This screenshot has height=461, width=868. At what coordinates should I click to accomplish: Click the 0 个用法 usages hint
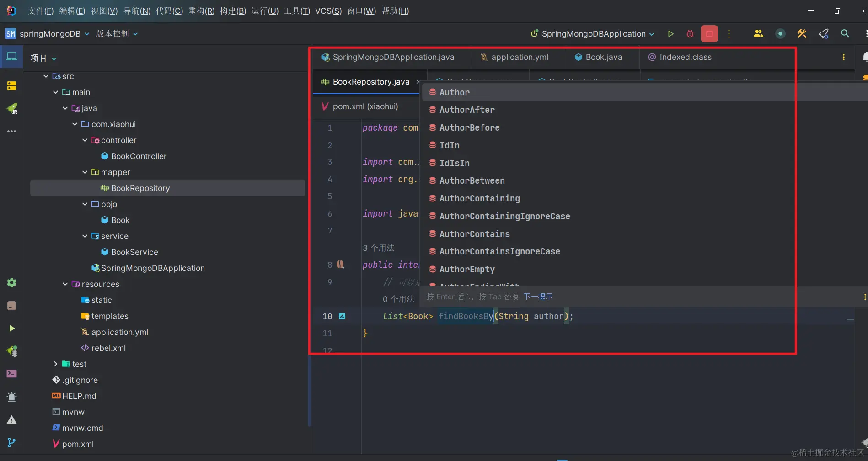399,299
